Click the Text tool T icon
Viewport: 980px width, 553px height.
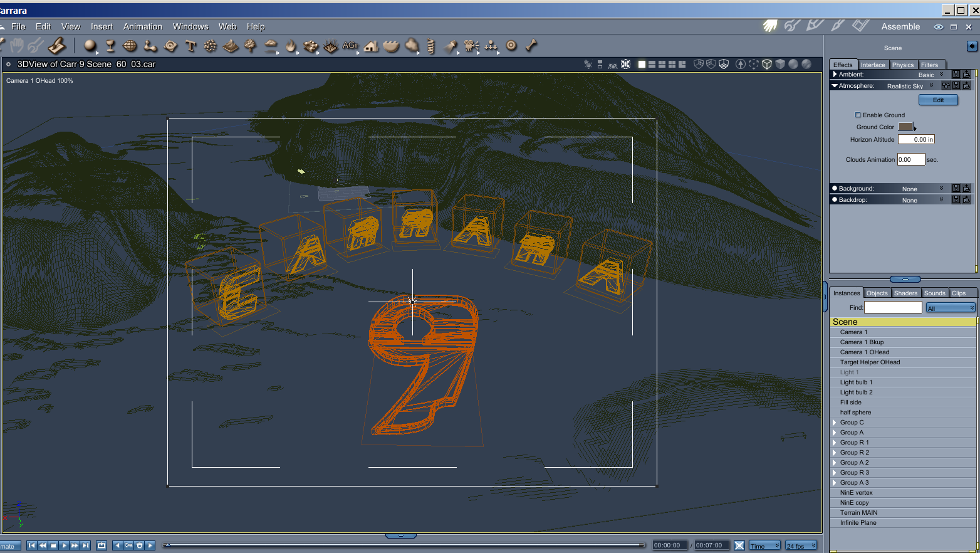pyautogui.click(x=190, y=46)
